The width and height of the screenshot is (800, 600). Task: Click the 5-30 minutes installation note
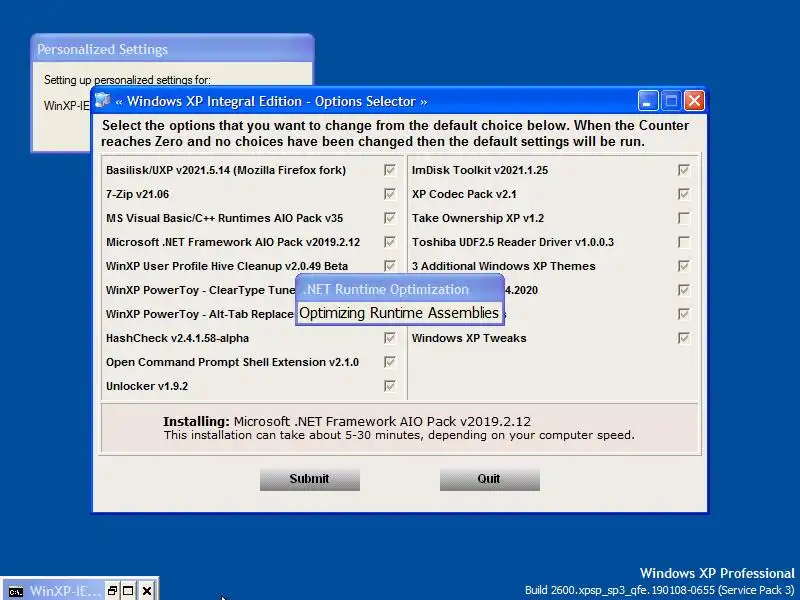point(399,435)
